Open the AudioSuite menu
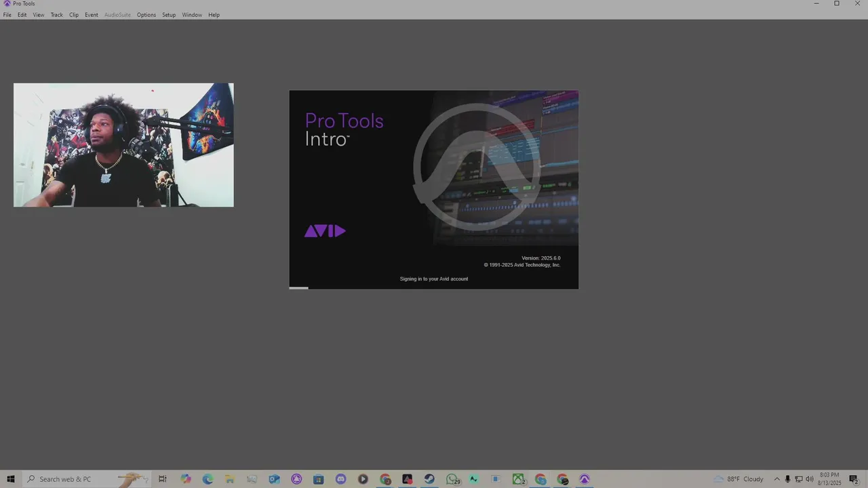 click(117, 15)
